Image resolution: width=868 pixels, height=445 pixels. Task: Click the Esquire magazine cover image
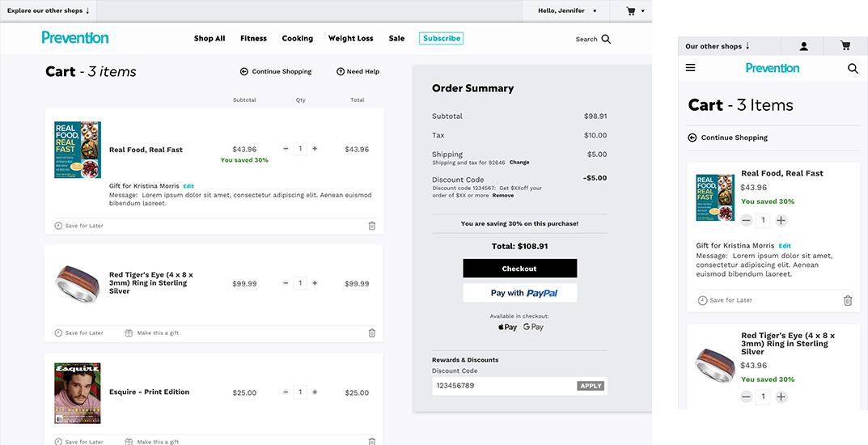pos(78,393)
